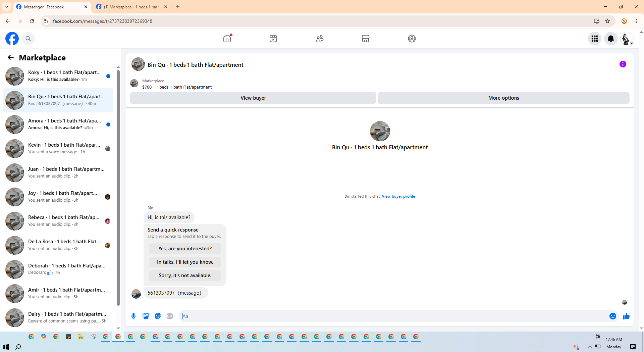The image size is (644, 352).
Task: Open the Amir conversation
Action: point(58,294)
